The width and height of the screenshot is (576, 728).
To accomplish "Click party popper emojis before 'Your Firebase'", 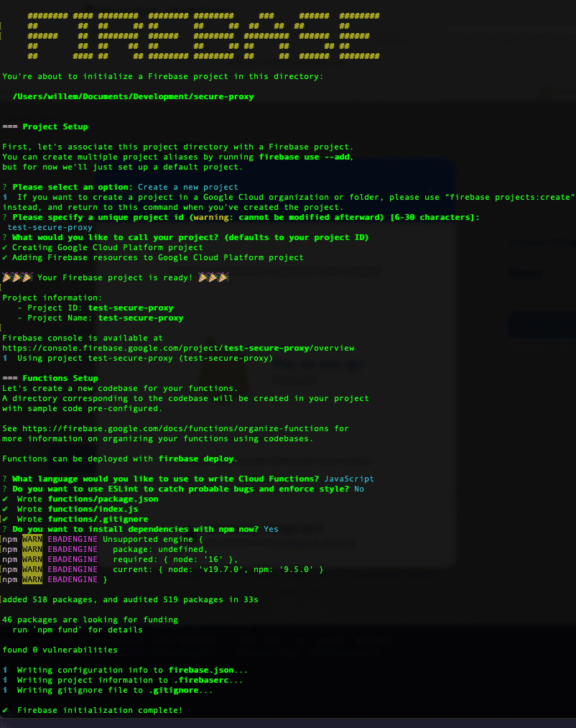I will pyautogui.click(x=18, y=277).
